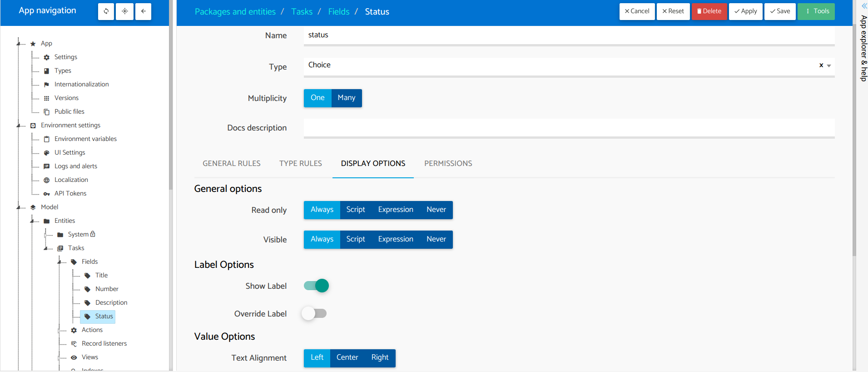The width and height of the screenshot is (868, 372).
Task: Click the book icon beside Types
Action: pyautogui.click(x=47, y=71)
